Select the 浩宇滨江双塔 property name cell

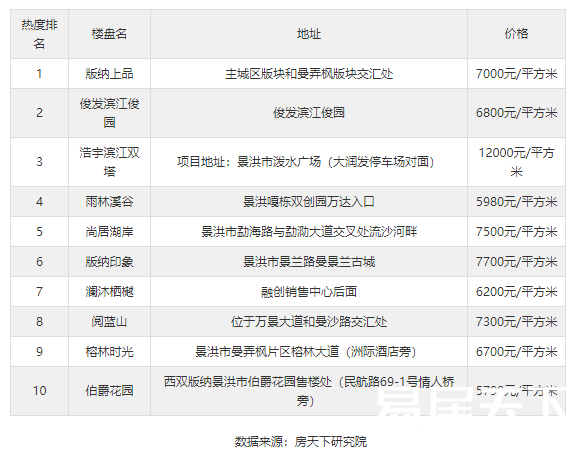point(109,162)
